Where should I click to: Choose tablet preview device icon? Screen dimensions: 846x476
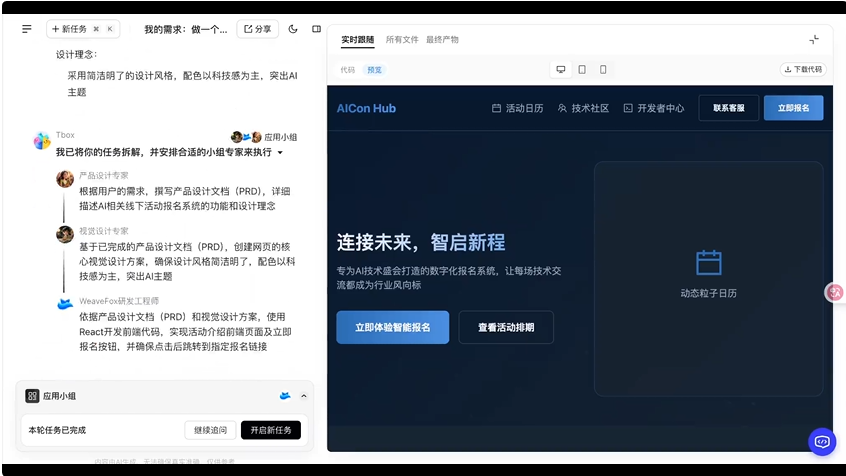pyautogui.click(x=582, y=70)
